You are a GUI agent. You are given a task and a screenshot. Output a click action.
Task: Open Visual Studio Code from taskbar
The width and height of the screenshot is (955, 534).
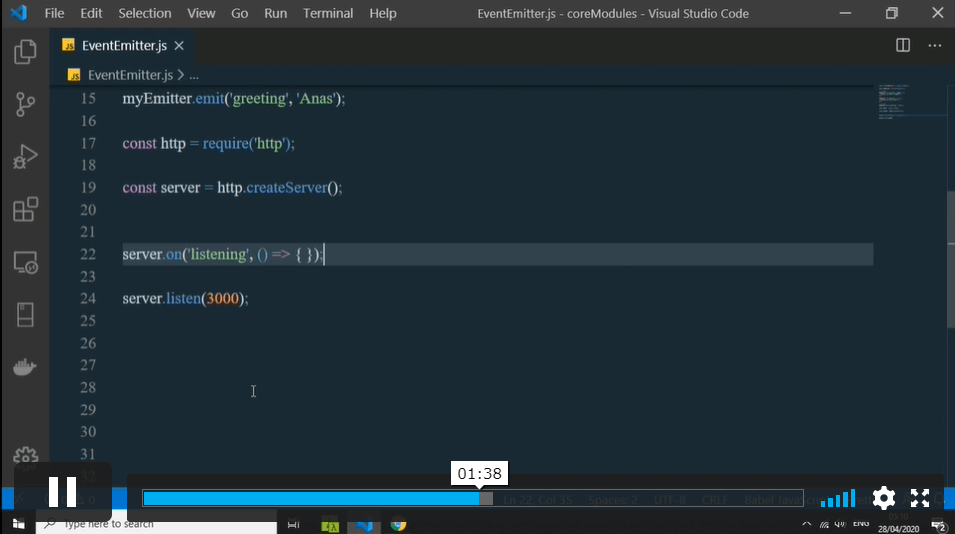tap(364, 524)
